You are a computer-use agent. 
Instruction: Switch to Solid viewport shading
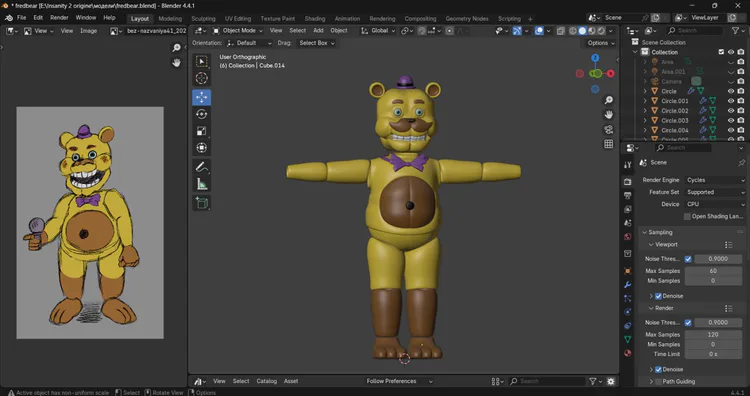582,31
